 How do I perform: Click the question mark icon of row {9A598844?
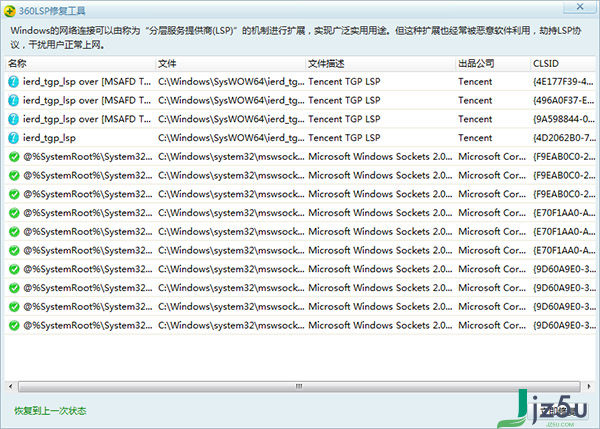13,119
